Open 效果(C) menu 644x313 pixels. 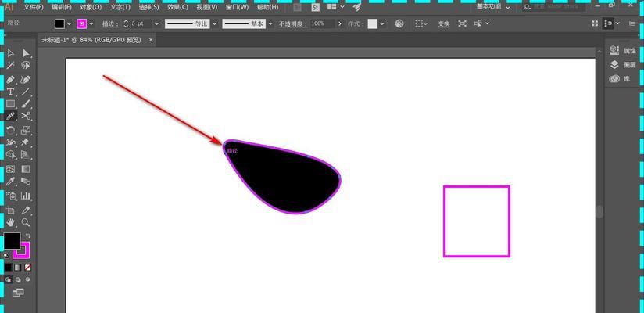point(177,7)
